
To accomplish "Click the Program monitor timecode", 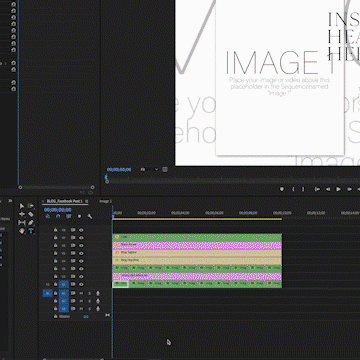I will pyautogui.click(x=119, y=169).
